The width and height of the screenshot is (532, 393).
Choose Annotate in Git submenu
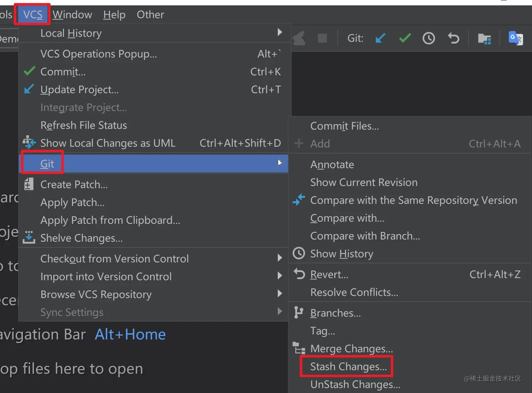(410, 164)
